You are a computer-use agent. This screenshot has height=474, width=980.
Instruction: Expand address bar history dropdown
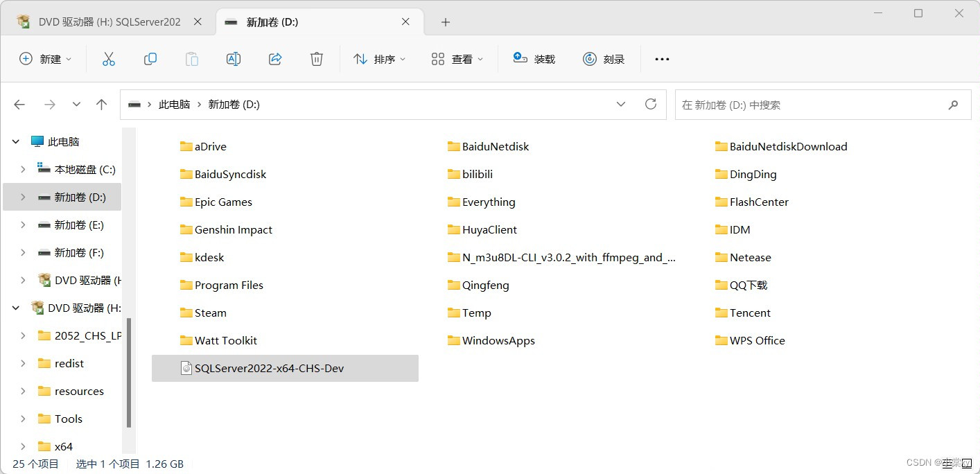pos(621,104)
